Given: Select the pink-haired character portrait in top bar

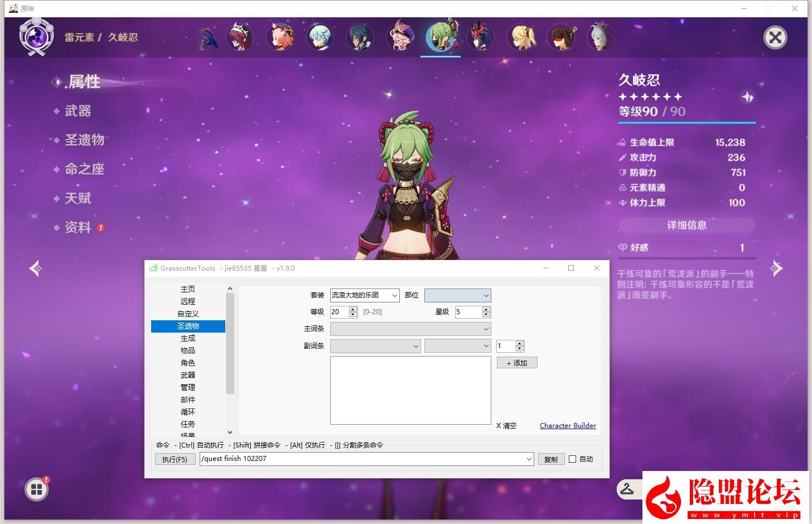Looking at the screenshot, I should pyautogui.click(x=280, y=37).
